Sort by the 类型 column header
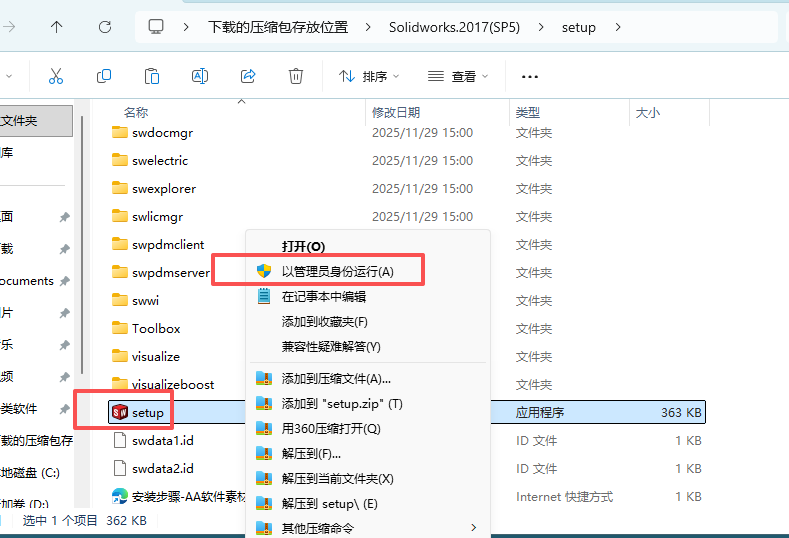 [527, 112]
